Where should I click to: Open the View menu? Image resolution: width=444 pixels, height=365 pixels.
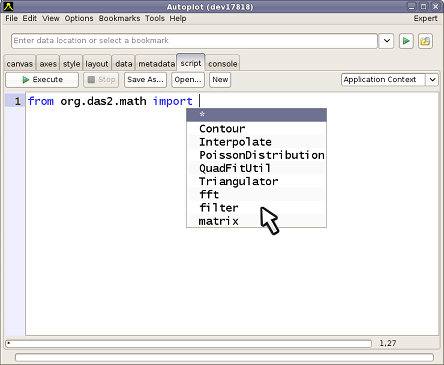tap(51, 18)
